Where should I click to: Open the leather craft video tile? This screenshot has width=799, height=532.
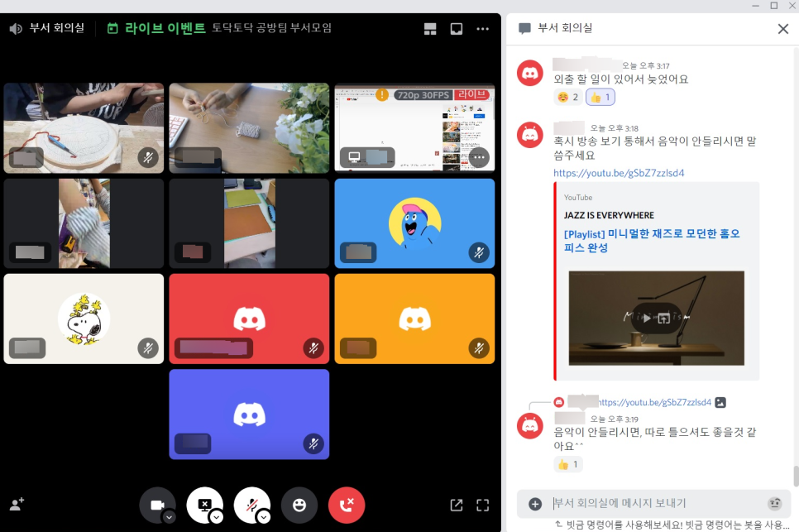coord(249,223)
